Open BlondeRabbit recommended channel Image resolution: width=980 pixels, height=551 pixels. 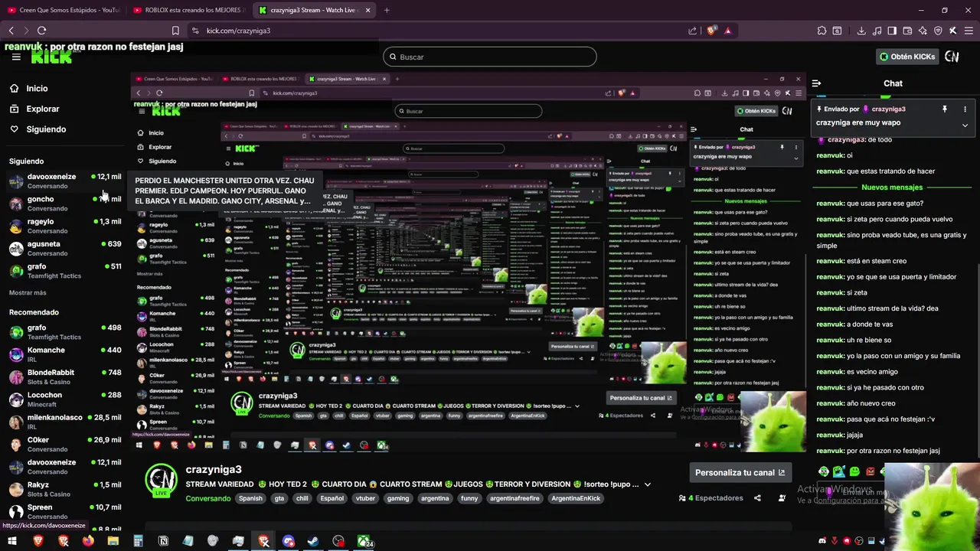pos(65,377)
